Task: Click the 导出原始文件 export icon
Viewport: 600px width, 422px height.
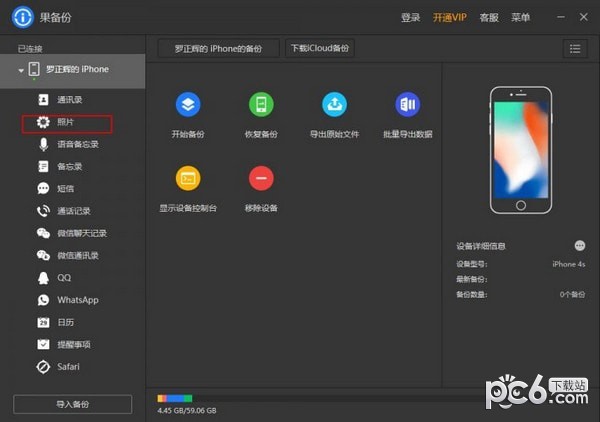Action: 334,105
